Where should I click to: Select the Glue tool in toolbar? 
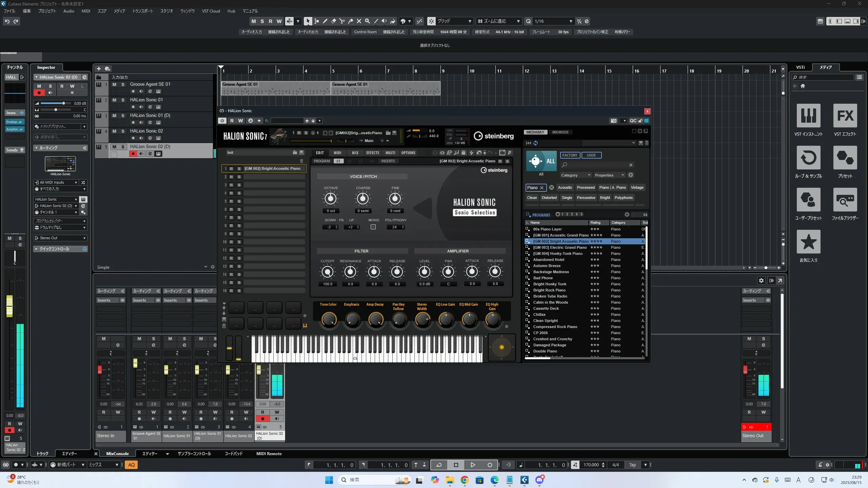350,21
